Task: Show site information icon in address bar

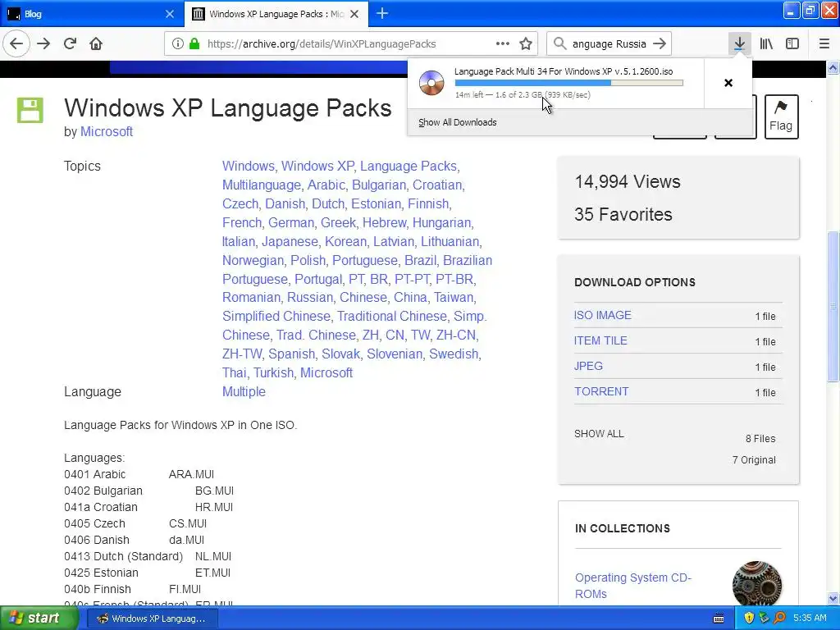Action: (x=177, y=44)
